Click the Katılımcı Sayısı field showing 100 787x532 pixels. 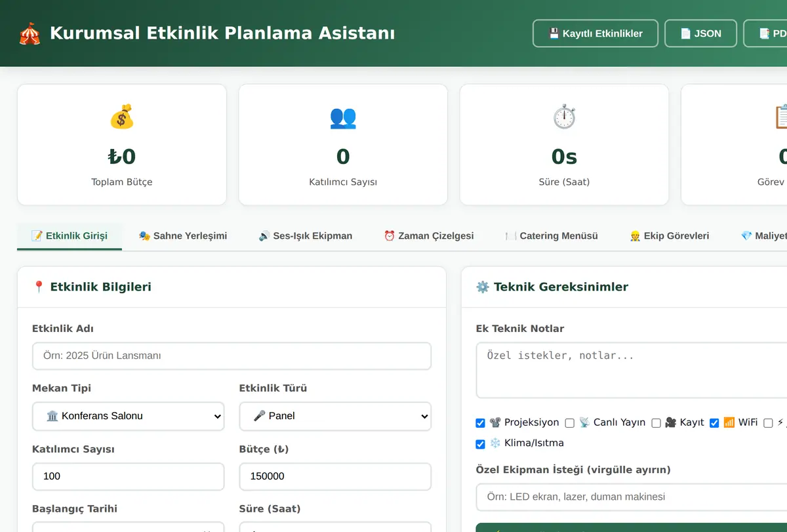tap(129, 476)
